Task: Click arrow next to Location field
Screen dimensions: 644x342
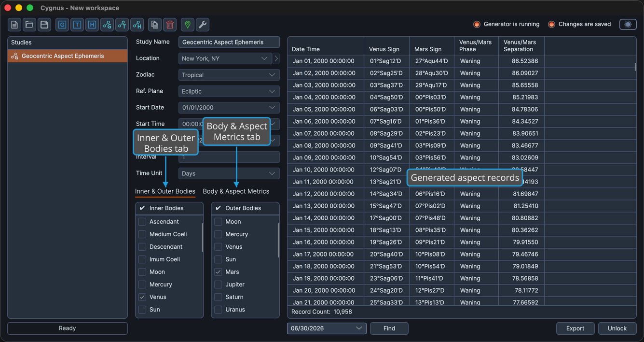Action: tap(276, 58)
